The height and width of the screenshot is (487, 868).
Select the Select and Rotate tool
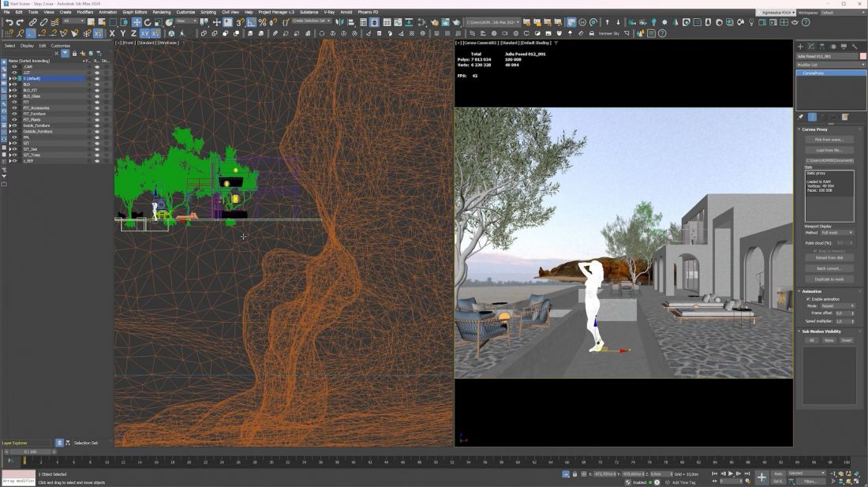(x=148, y=22)
